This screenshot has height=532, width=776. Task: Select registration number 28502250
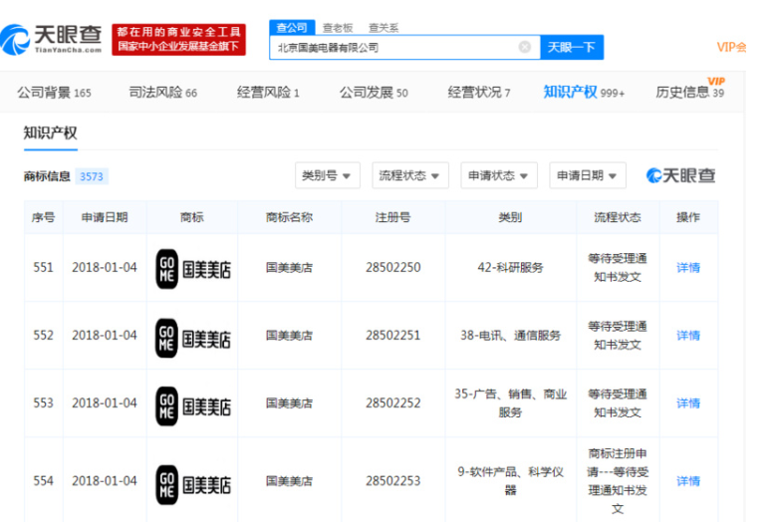click(x=392, y=268)
